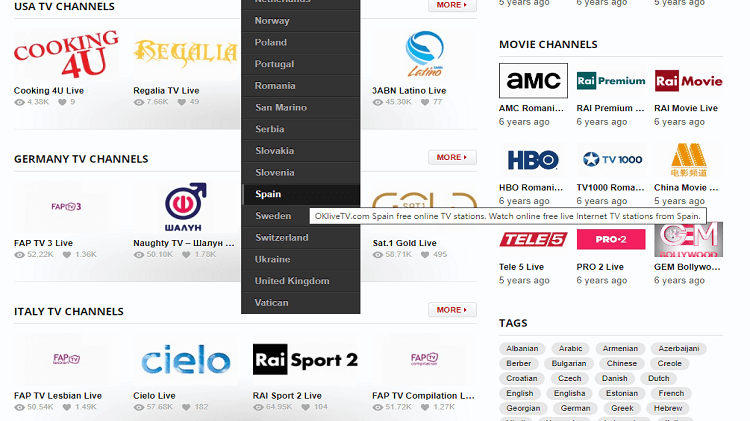Image resolution: width=750 pixels, height=421 pixels.
Task: Click MORE for Italy TV Channels
Action: click(452, 310)
